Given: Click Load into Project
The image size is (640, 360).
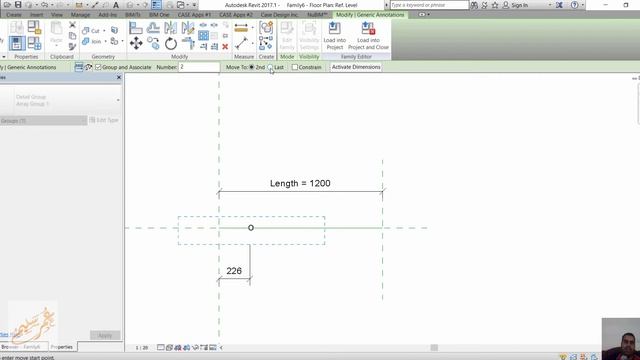Looking at the screenshot, I should 335,36.
